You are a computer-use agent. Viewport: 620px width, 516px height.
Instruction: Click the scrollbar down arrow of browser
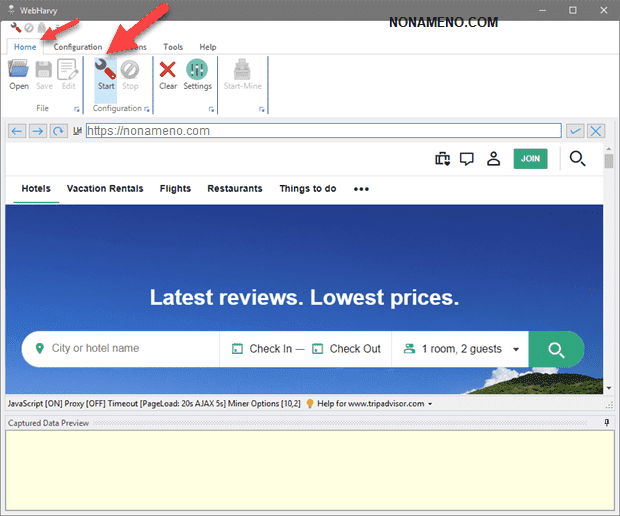[609, 388]
